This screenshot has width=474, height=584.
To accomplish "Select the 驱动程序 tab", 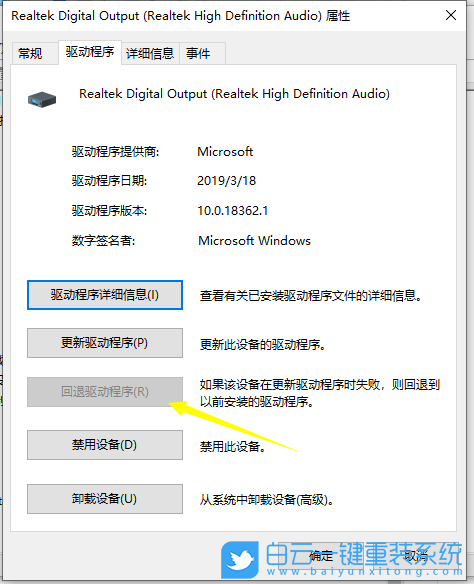I will click(x=90, y=52).
